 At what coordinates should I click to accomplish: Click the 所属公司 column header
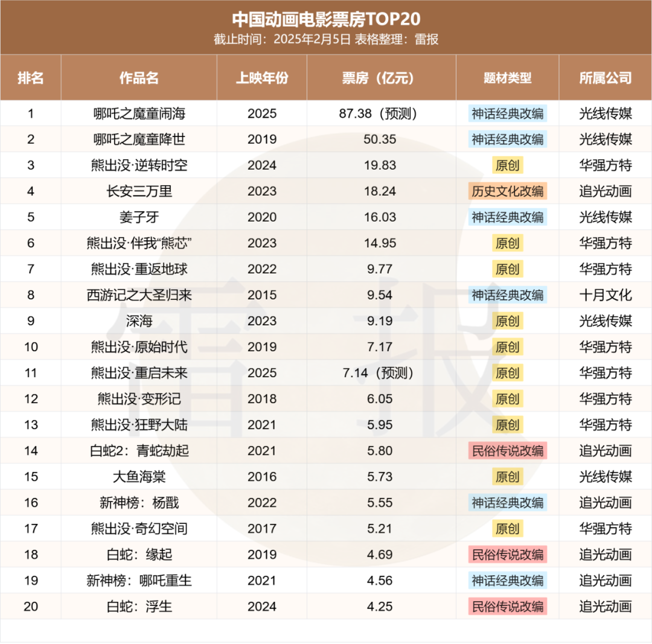606,78
